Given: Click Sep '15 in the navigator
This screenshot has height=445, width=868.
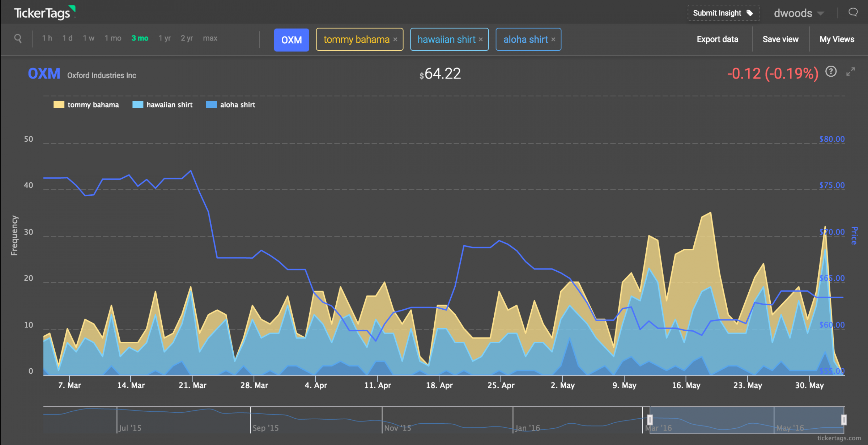Looking at the screenshot, I should tap(265, 428).
